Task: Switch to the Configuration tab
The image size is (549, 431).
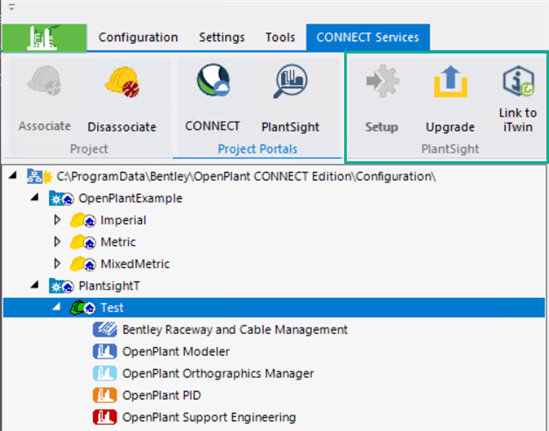Action: click(138, 37)
